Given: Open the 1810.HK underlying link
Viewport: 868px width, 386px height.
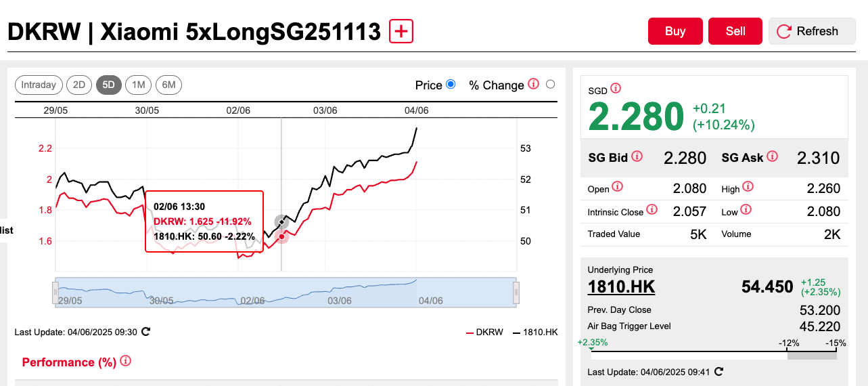Looking at the screenshot, I should 621,286.
